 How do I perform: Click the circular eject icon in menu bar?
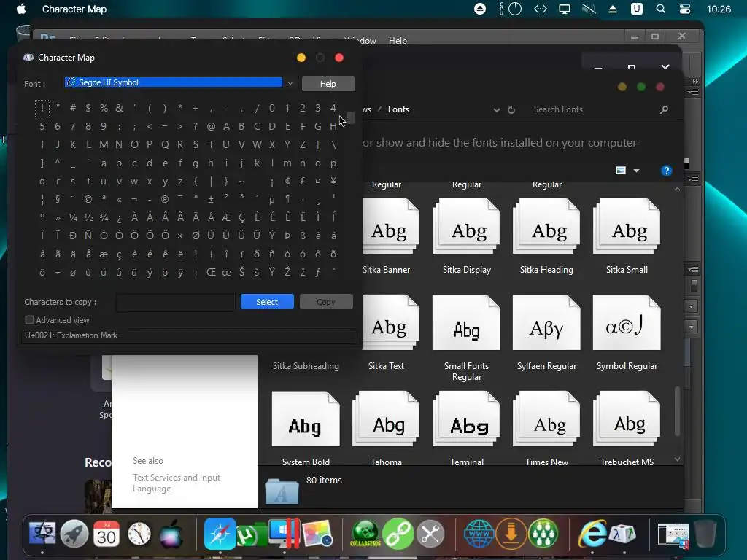tap(480, 9)
